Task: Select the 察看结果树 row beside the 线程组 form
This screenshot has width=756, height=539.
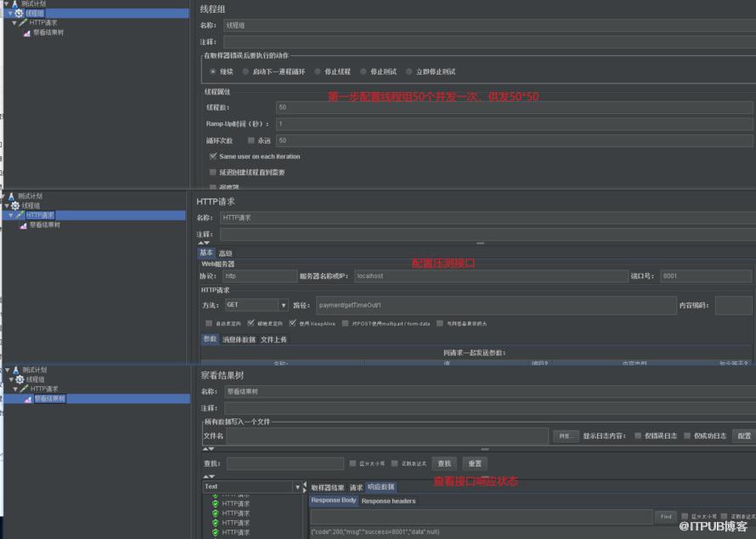Action: (x=48, y=33)
